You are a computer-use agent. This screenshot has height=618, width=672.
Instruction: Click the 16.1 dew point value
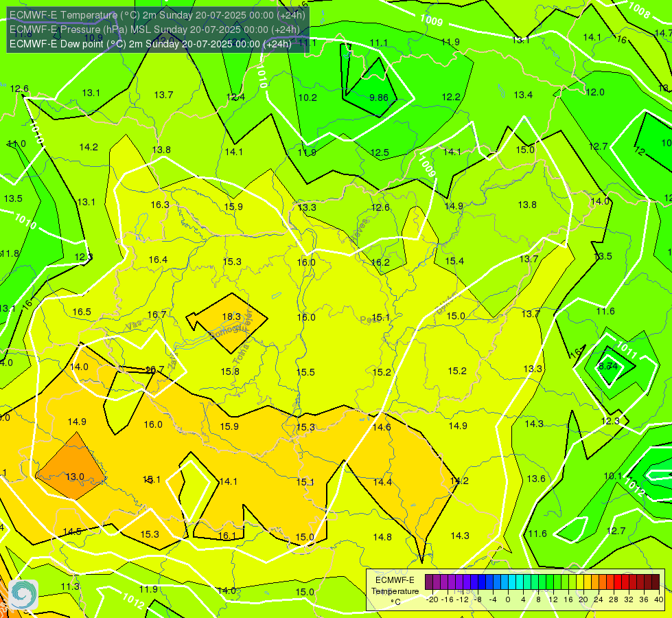227,536
